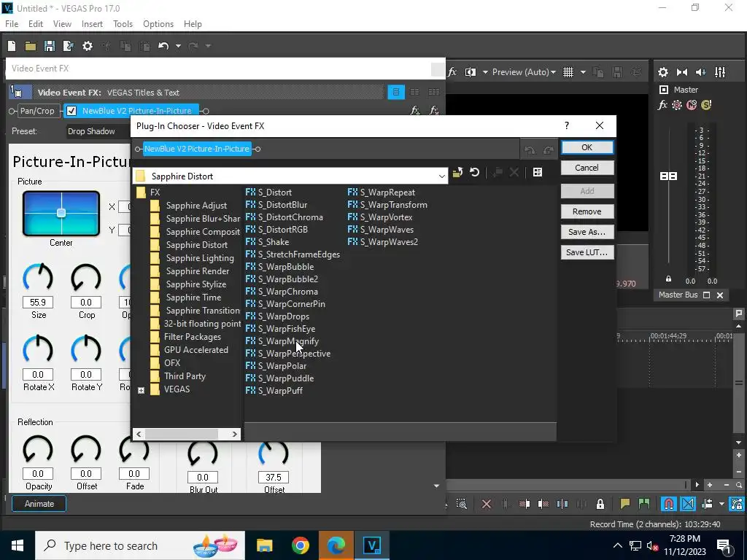This screenshot has width=747, height=560.
Task: Click Cancel in the Plug-In Chooser
Action: pyautogui.click(x=587, y=168)
